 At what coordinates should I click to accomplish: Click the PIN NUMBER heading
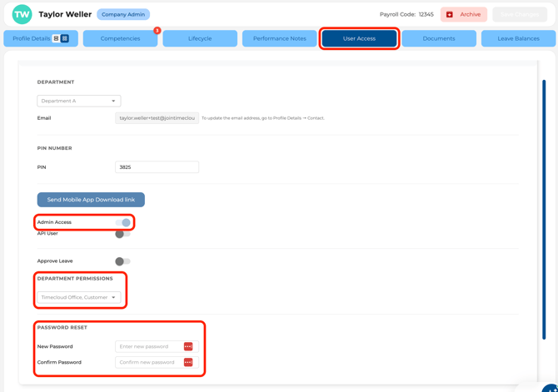click(x=54, y=148)
